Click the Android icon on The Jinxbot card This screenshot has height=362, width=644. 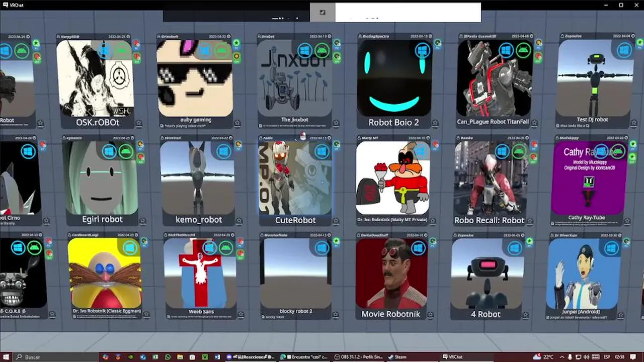click(x=321, y=50)
